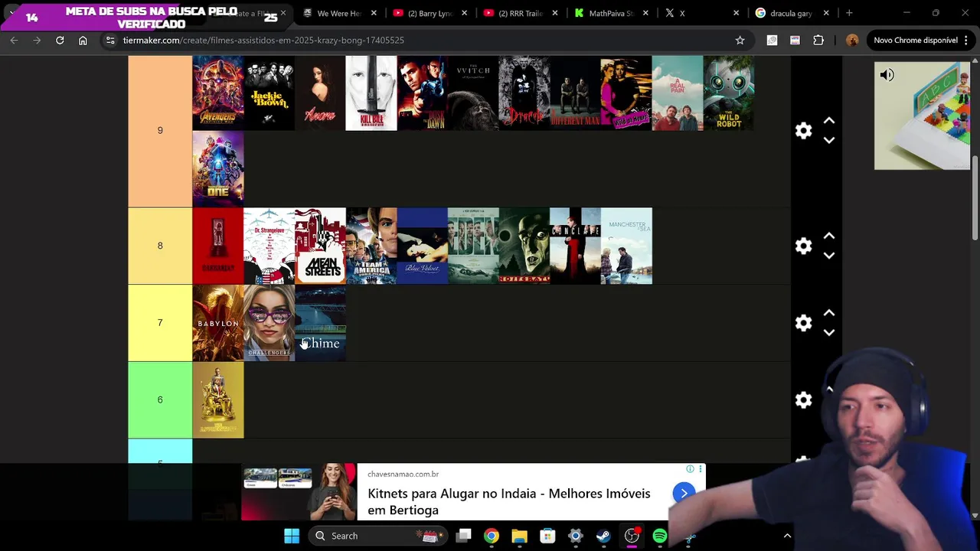The height and width of the screenshot is (551, 980).
Task: Open a new browser tab
Action: (849, 13)
